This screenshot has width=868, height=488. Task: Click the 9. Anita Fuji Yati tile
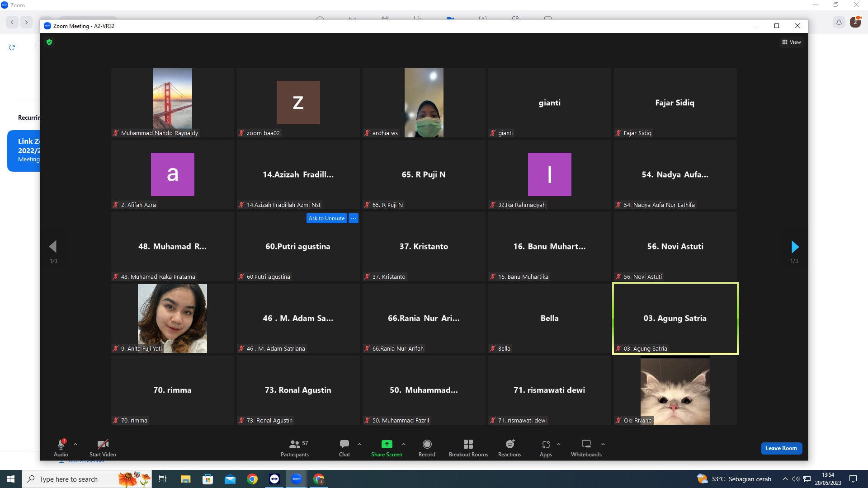(173, 318)
